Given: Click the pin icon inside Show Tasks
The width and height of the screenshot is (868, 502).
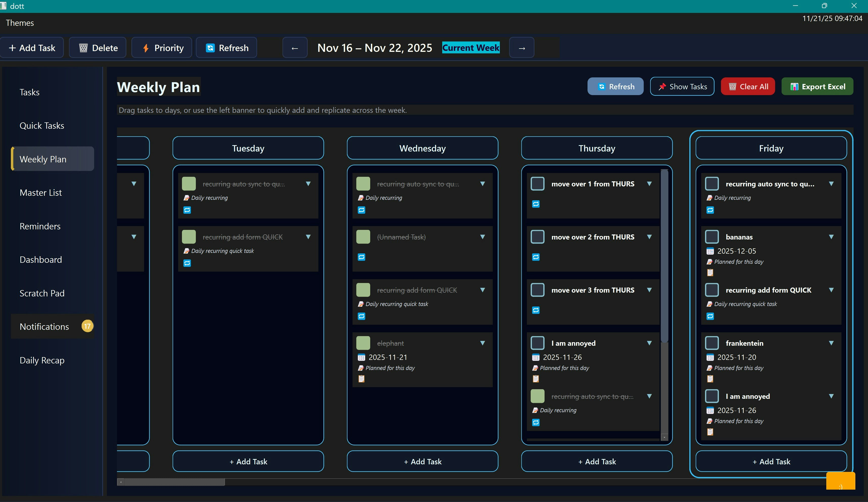Looking at the screenshot, I should tap(663, 86).
